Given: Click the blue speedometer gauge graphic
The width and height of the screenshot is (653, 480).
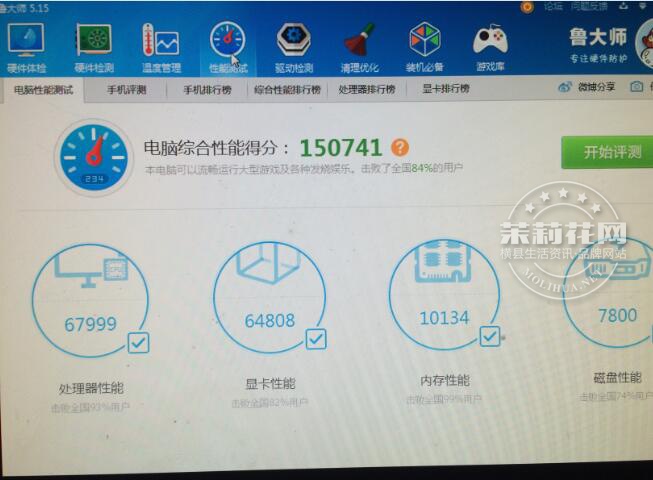Looking at the screenshot, I should pyautogui.click(x=94, y=157).
